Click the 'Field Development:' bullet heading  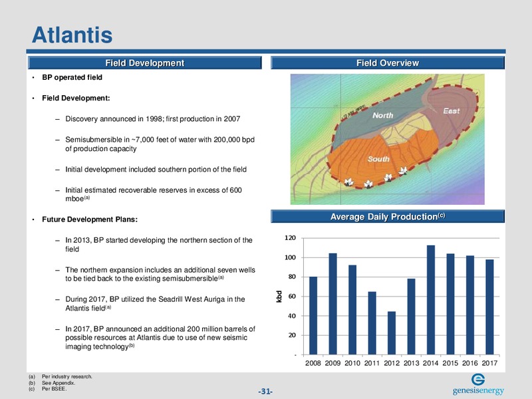coord(76,98)
